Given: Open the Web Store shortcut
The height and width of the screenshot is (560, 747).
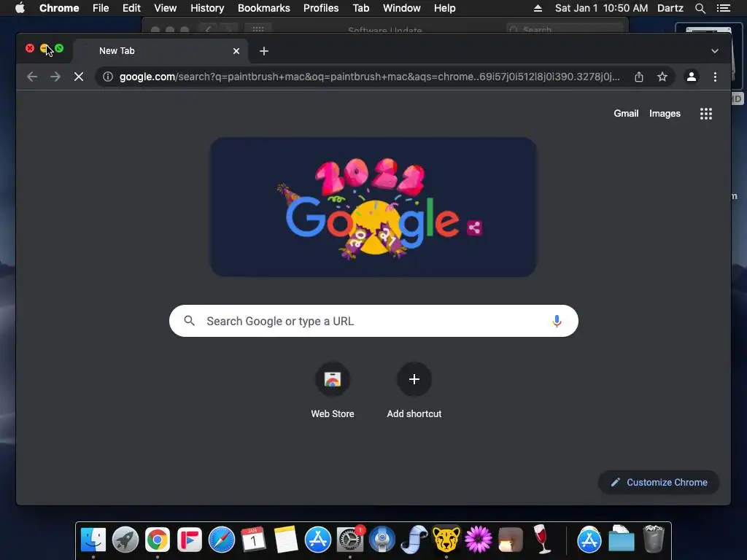Looking at the screenshot, I should pyautogui.click(x=333, y=391).
